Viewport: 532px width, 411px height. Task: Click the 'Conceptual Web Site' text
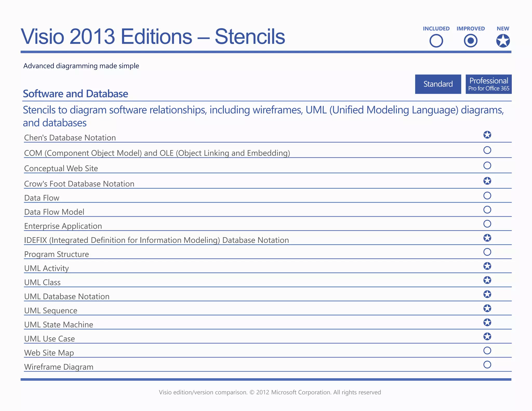(61, 168)
